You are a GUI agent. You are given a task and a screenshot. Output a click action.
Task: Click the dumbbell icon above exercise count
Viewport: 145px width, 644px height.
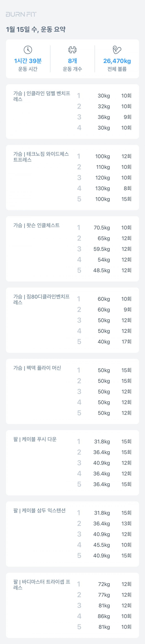coord(72,50)
